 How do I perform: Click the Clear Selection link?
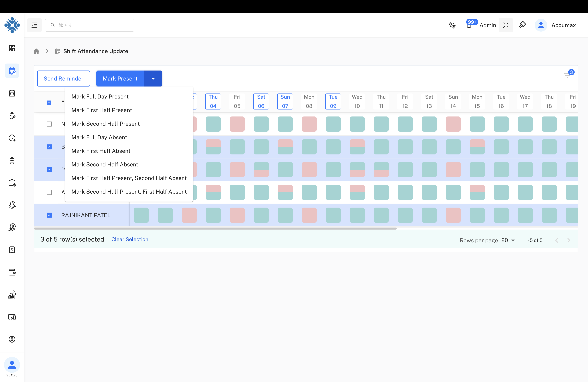pos(130,239)
